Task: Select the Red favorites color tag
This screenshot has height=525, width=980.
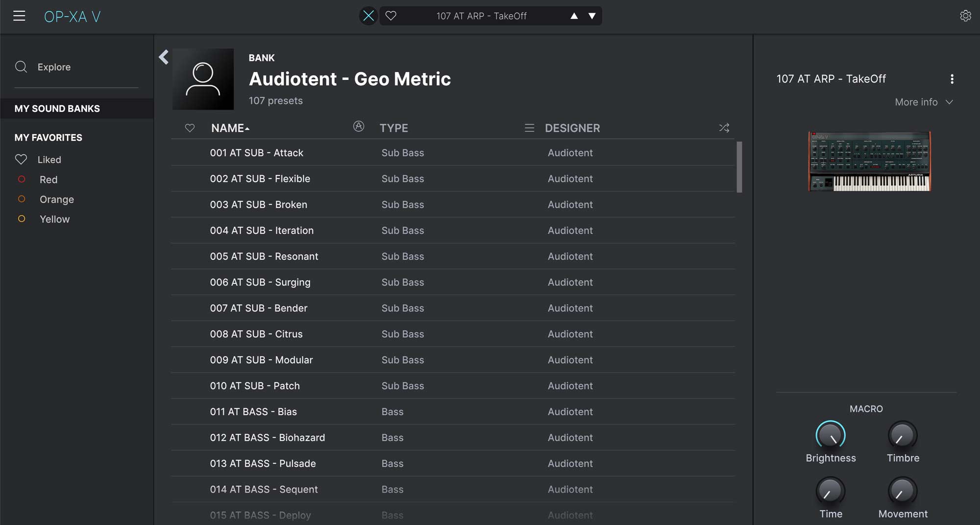Action: pos(48,179)
